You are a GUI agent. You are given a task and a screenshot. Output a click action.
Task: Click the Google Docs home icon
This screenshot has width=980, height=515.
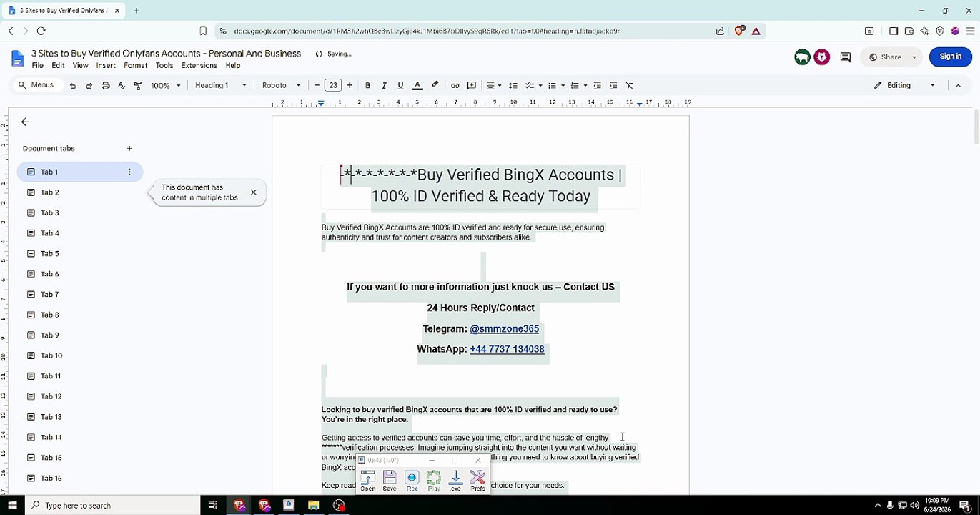tap(17, 59)
